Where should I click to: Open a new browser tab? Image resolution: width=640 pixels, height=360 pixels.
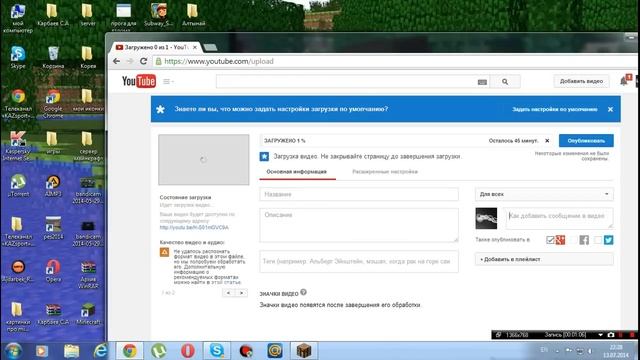tap(211, 47)
